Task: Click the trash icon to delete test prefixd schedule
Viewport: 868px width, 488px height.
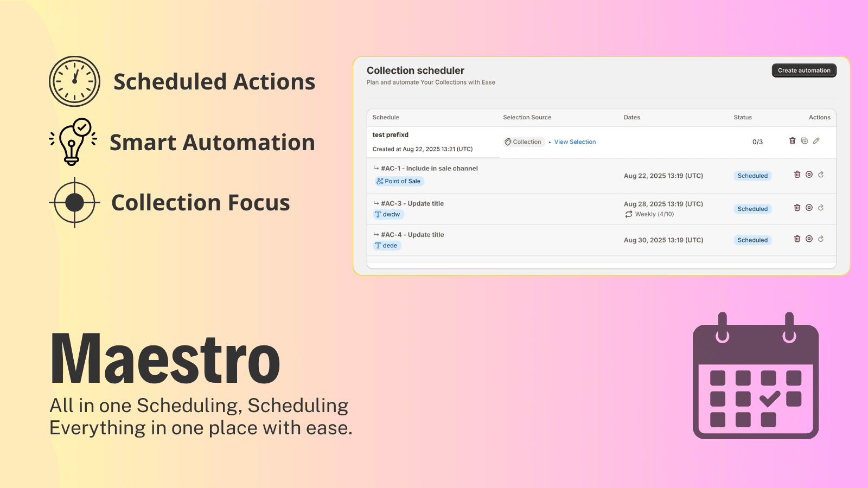Action: pyautogui.click(x=792, y=140)
